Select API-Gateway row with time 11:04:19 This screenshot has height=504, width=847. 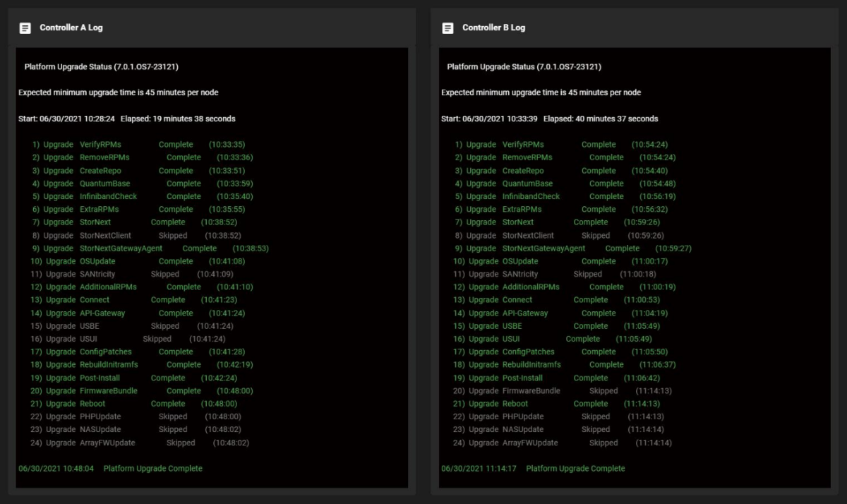coord(560,313)
